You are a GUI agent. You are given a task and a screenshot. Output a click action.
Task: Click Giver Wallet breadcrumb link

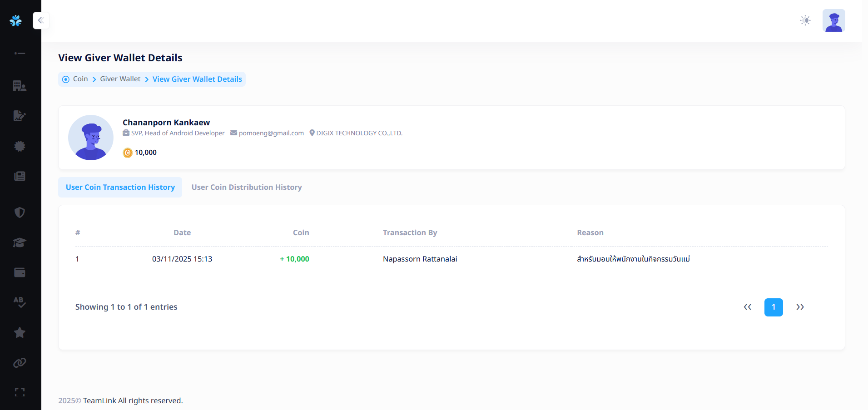120,79
